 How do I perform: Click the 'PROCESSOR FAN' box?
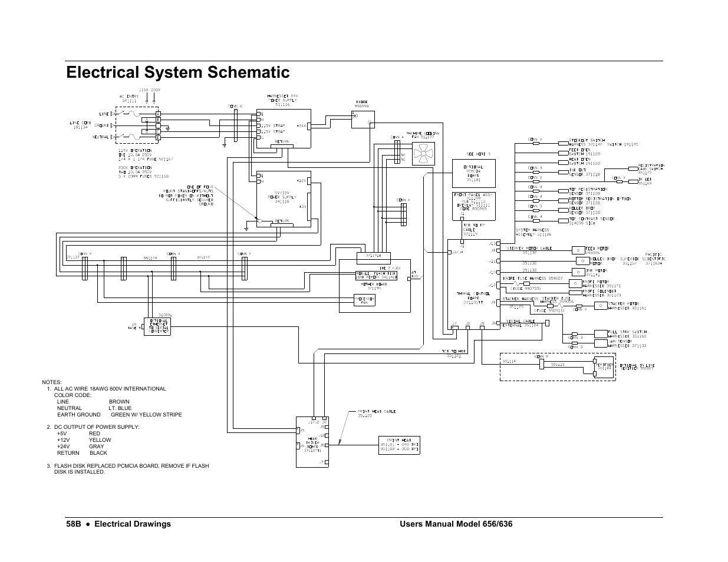(x=364, y=300)
